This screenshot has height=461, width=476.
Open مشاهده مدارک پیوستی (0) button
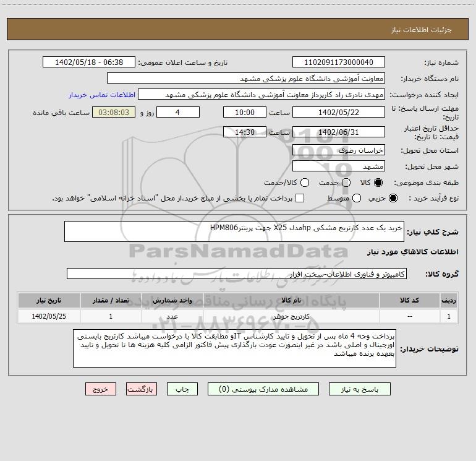(x=263, y=389)
